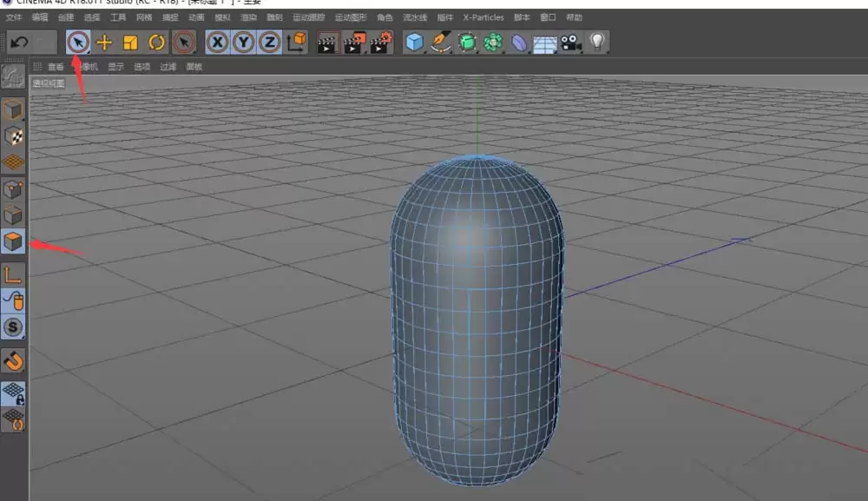
Task: Add a camera to the scene
Action: pos(569,42)
